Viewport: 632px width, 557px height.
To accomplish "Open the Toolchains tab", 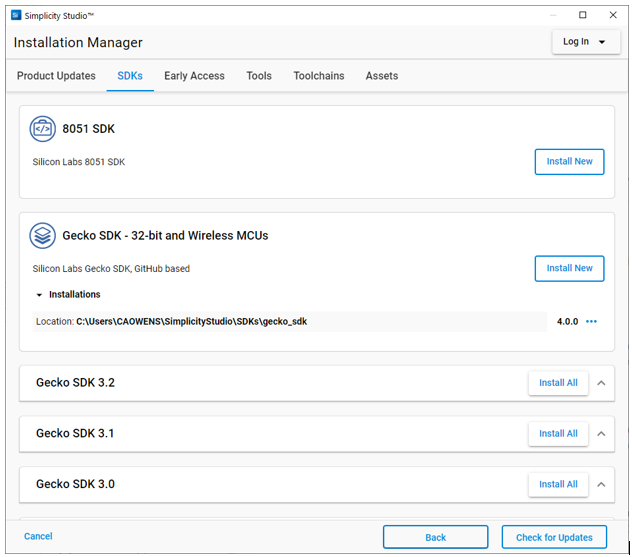I will (x=319, y=76).
